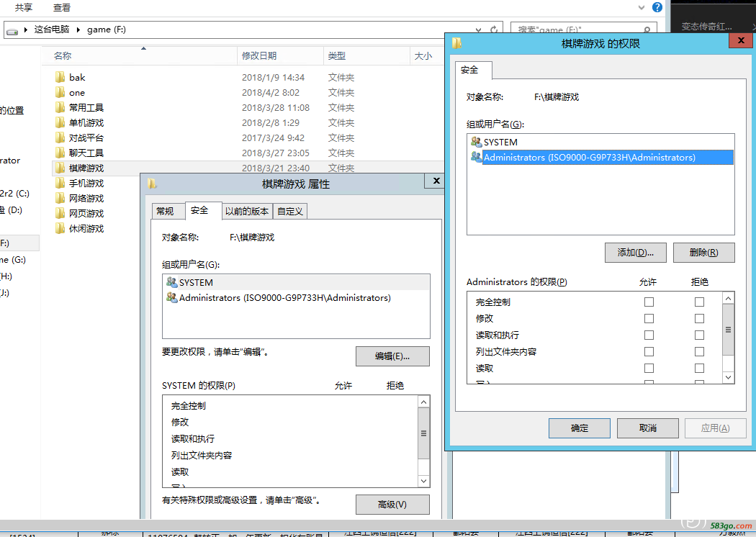756x537 pixels.
Task: Click 确定 in permissions dialog
Action: (580, 428)
